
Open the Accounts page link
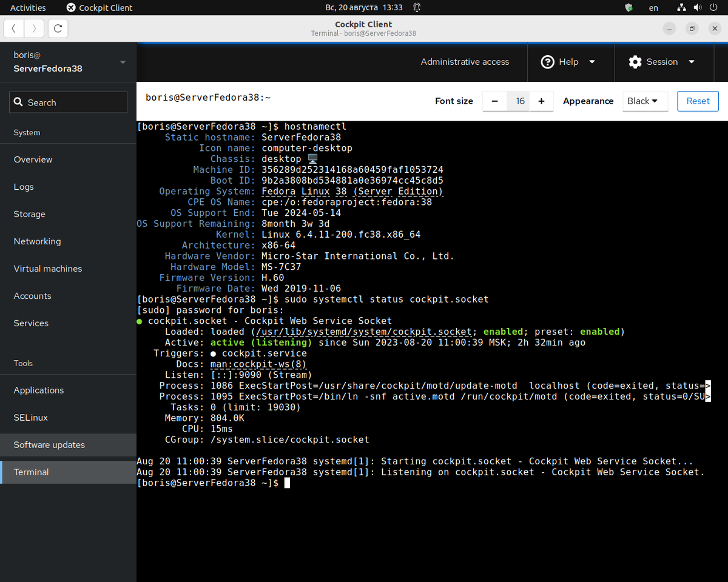pyautogui.click(x=32, y=295)
